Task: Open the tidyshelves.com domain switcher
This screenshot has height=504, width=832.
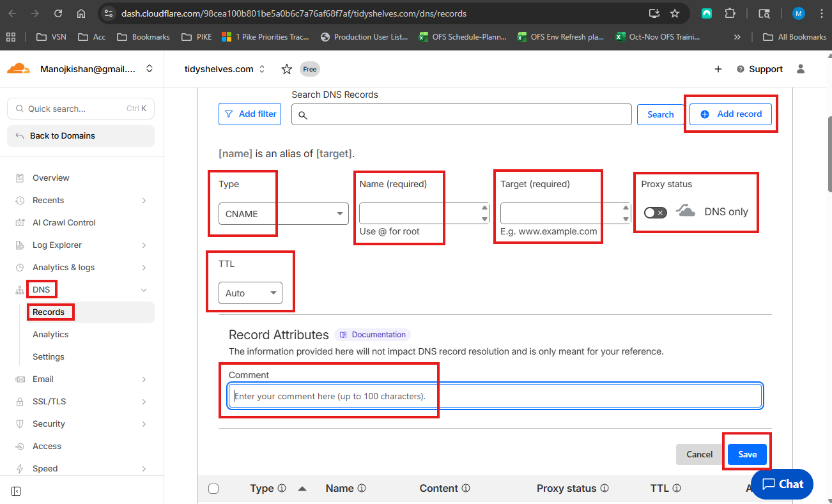Action: (261, 69)
